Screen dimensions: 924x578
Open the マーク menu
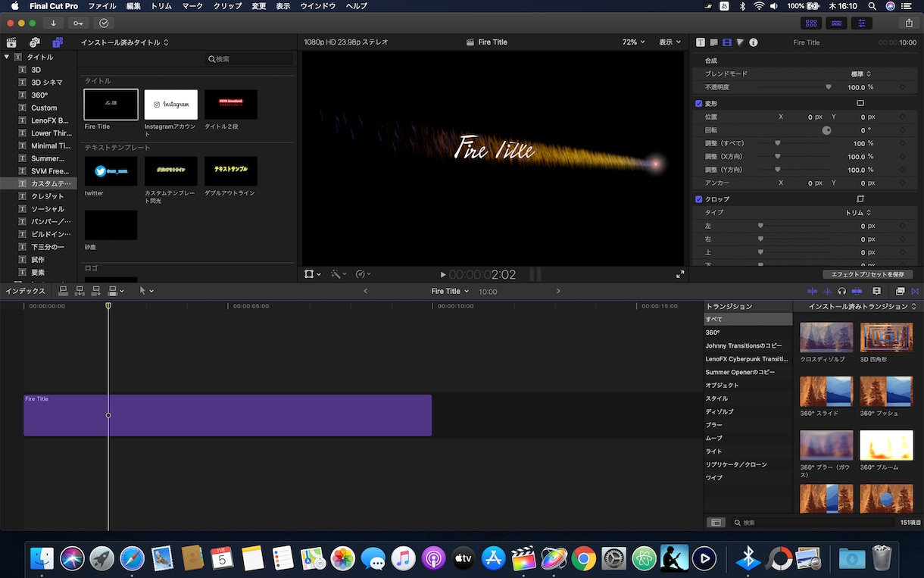click(192, 6)
